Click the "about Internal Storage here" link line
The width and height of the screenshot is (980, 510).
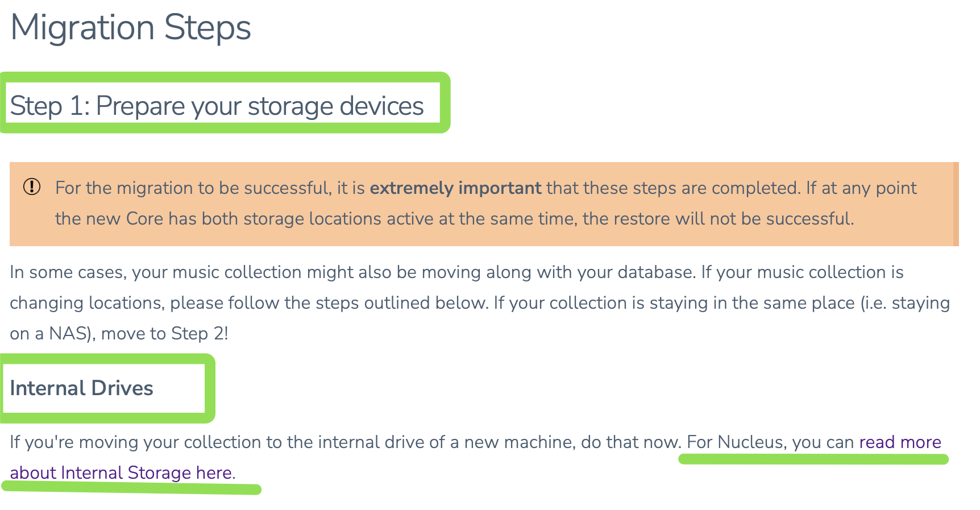click(x=121, y=473)
